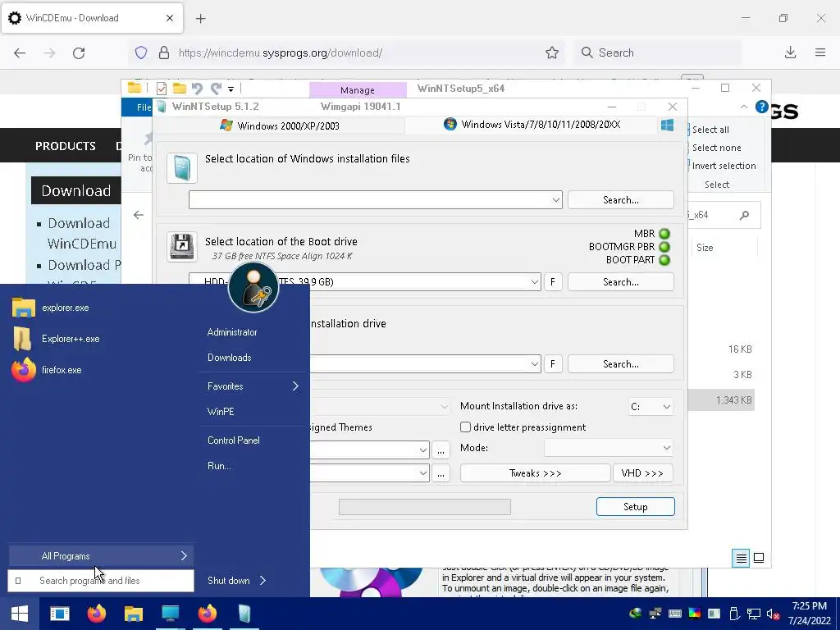Image resolution: width=840 pixels, height=630 pixels.
Task: Click the Firefox bookmark star icon
Action: (552, 52)
